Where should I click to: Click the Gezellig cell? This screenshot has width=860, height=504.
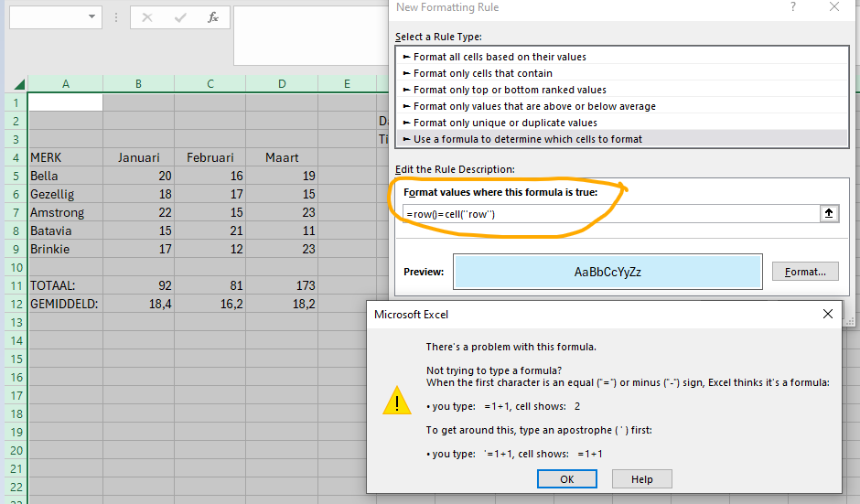65,194
